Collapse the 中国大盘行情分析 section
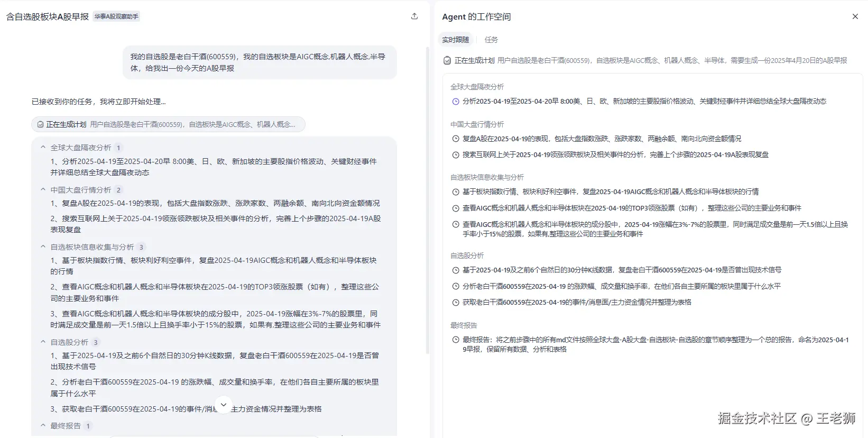 click(x=43, y=190)
